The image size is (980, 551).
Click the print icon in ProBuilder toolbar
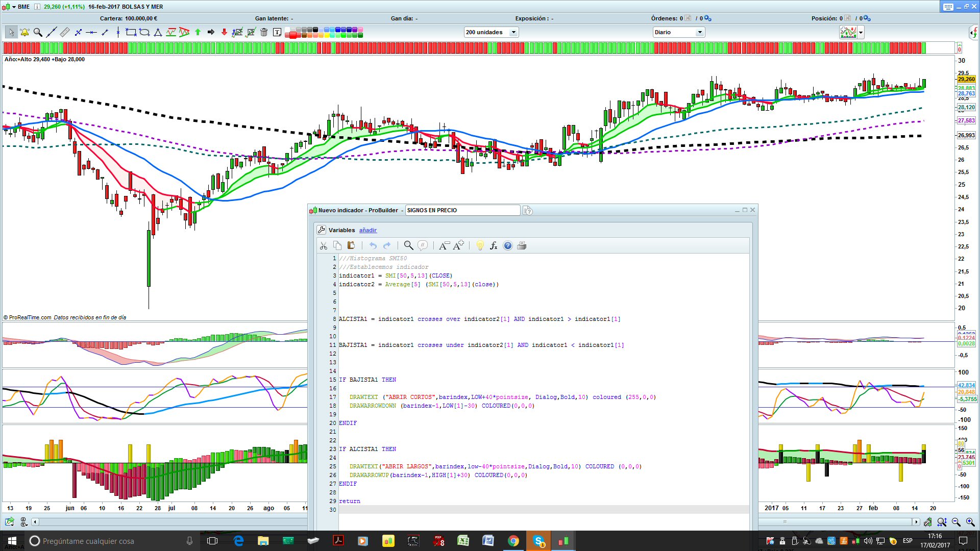(x=522, y=246)
